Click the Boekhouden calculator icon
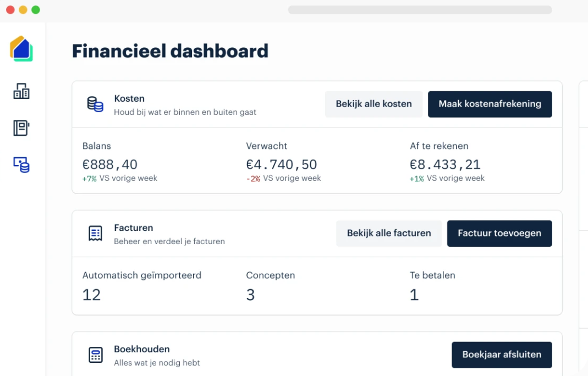Screen dimensions: 588x376 pos(95,355)
